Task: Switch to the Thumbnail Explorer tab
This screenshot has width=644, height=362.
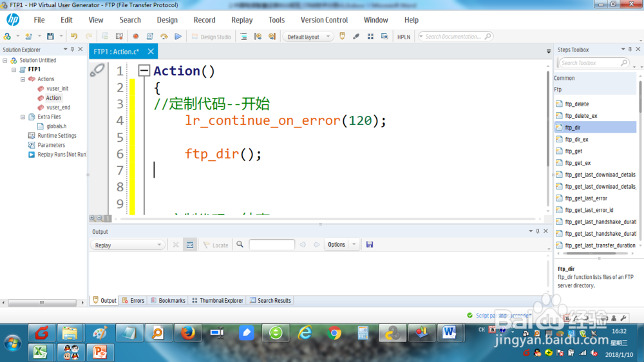Action: coord(218,300)
